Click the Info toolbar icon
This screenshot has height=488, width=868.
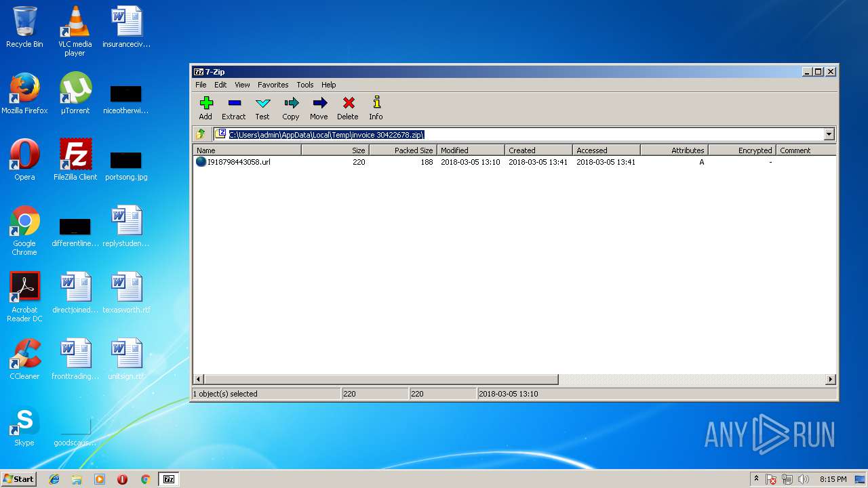(376, 103)
